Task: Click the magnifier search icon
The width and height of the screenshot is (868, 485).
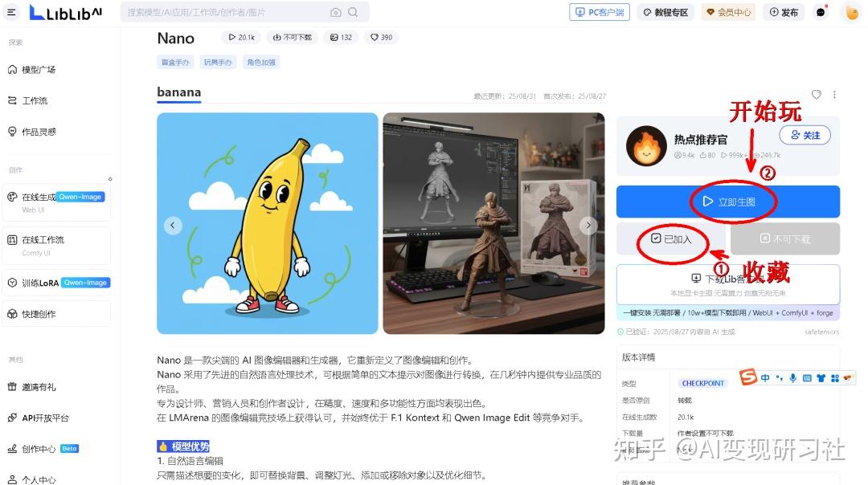Action: point(354,12)
